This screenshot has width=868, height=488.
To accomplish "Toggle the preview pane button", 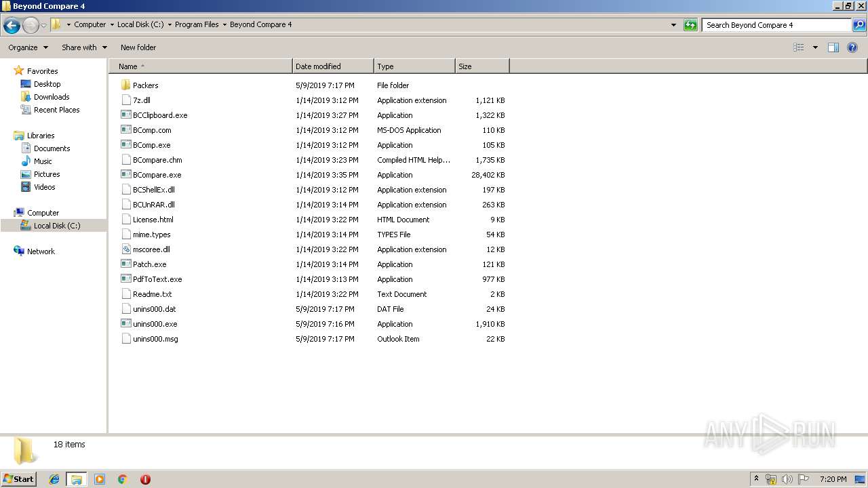I will [833, 47].
